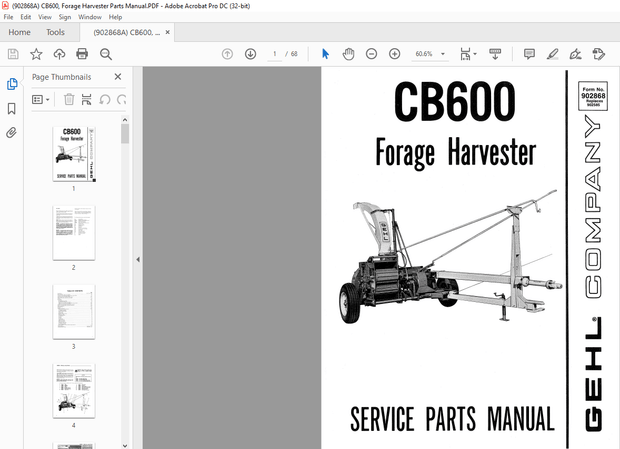This screenshot has height=449, width=620.
Task: Click the Save file icon
Action: [13, 54]
